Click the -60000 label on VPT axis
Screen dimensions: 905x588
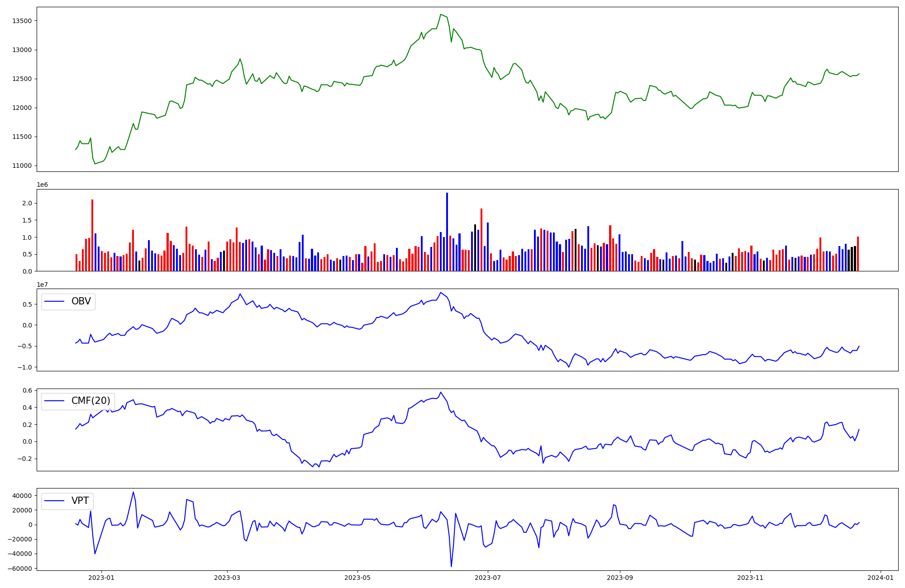click(x=19, y=569)
